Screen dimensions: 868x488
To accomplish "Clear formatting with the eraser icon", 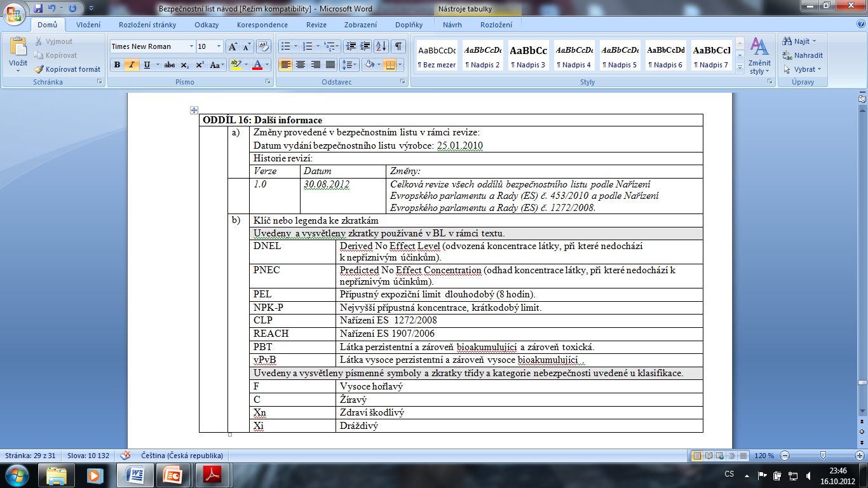I will click(264, 46).
